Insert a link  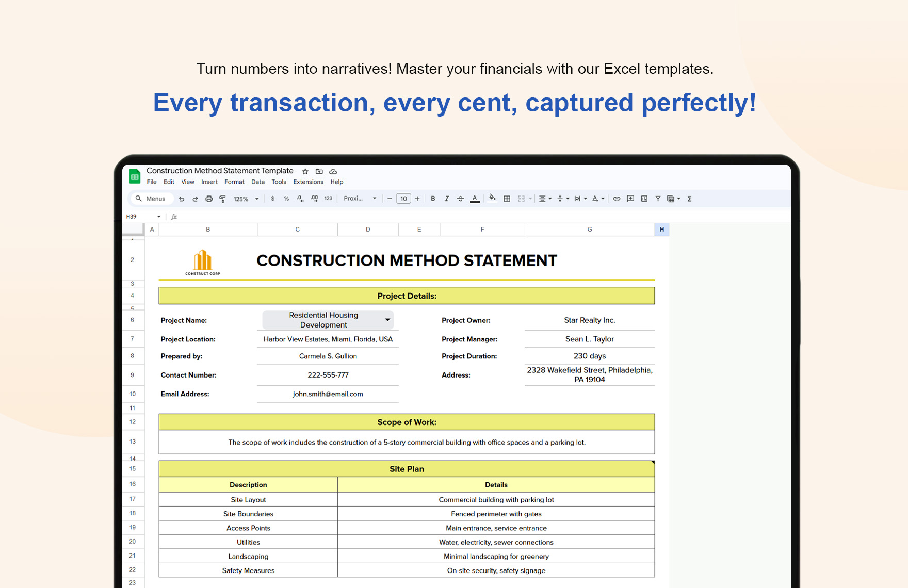[617, 199]
